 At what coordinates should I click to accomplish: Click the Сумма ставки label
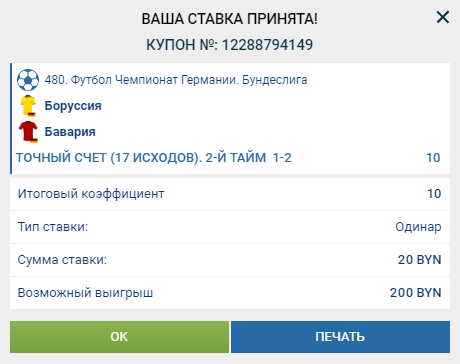(x=62, y=259)
